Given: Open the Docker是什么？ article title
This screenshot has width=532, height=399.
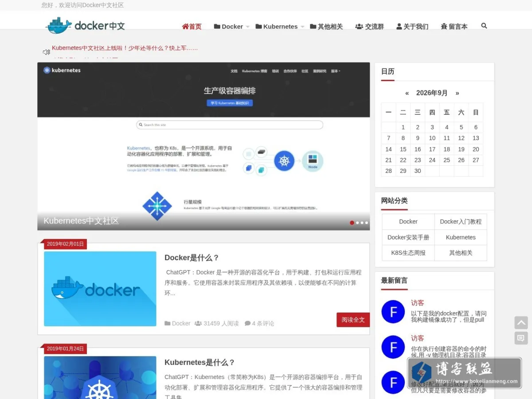Looking at the screenshot, I should pyautogui.click(x=192, y=258).
